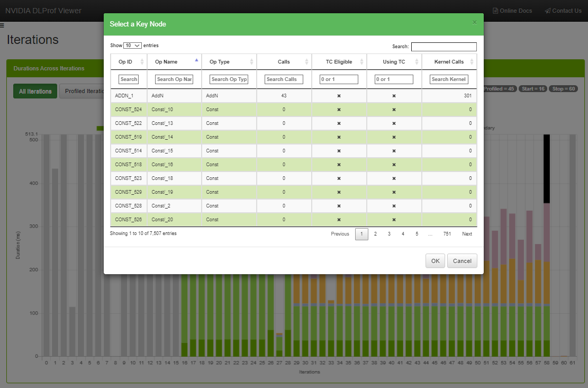Jump to page 751 of results

coord(447,234)
